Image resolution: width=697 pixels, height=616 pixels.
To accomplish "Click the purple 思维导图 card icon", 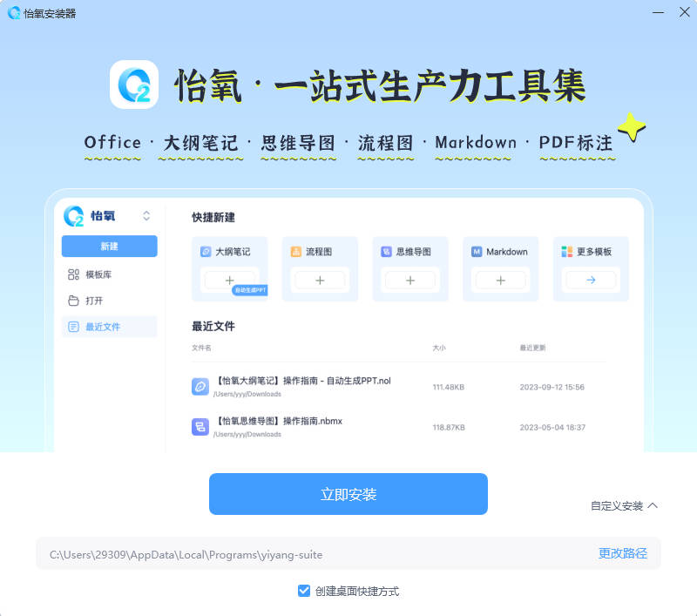I will coord(386,252).
